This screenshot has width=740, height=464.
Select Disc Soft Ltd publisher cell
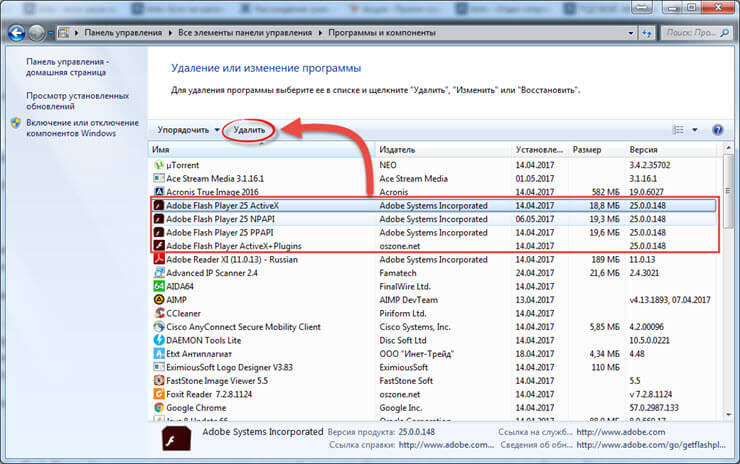pos(403,340)
